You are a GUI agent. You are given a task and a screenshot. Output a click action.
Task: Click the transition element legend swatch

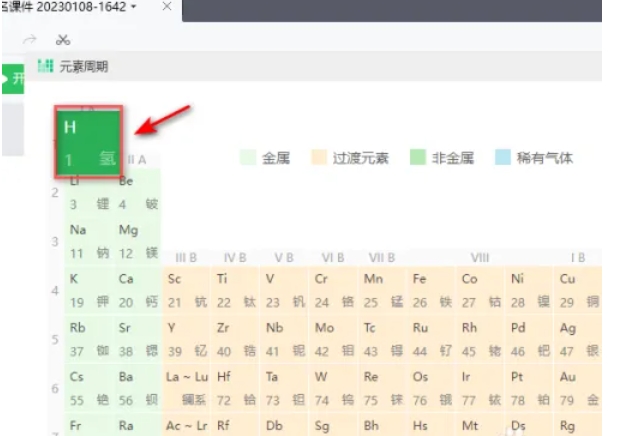click(x=320, y=158)
